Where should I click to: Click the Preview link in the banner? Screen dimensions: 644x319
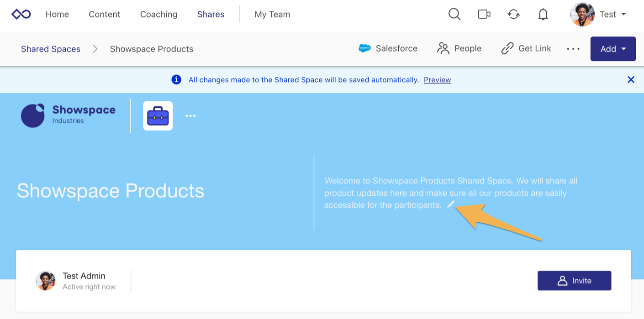[x=437, y=80]
